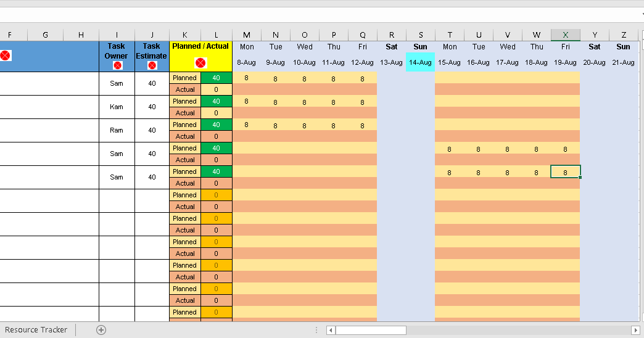Image resolution: width=644 pixels, height=338 pixels.
Task: Click red marker icon under Task Owner
Action: [117, 65]
